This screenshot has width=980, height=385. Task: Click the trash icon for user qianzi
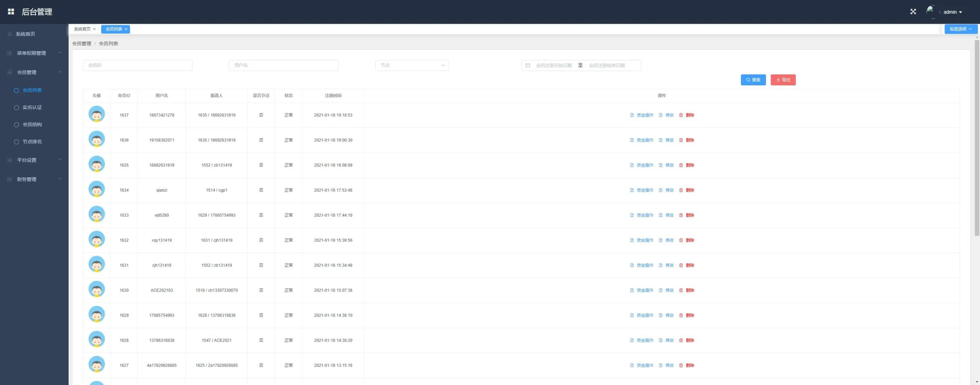click(681, 190)
